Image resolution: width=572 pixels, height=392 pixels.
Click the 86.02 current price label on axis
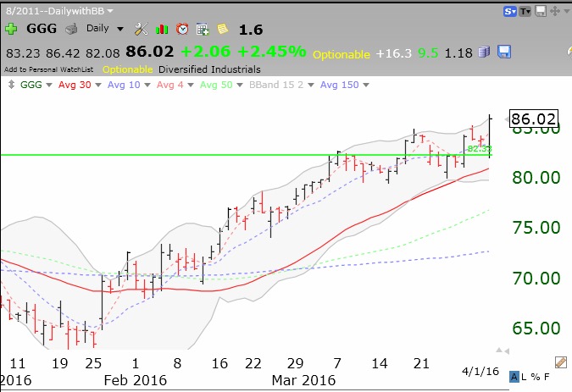click(534, 119)
